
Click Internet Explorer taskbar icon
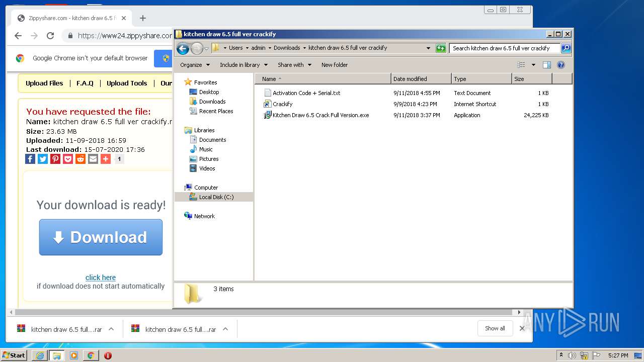point(40,355)
